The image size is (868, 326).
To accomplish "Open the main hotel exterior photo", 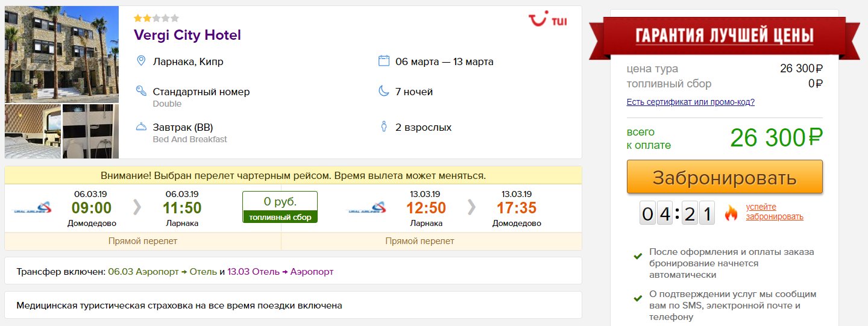I will (61, 55).
